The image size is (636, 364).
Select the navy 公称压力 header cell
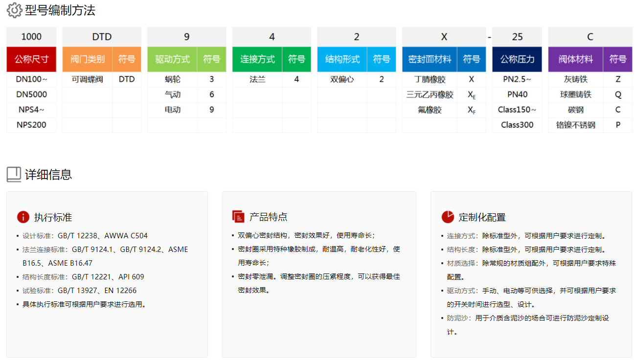(517, 59)
